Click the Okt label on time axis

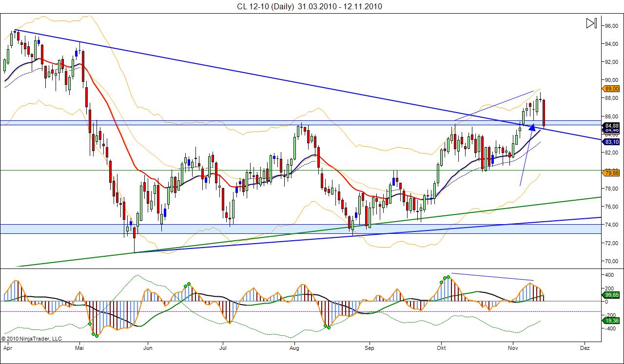[442, 348]
